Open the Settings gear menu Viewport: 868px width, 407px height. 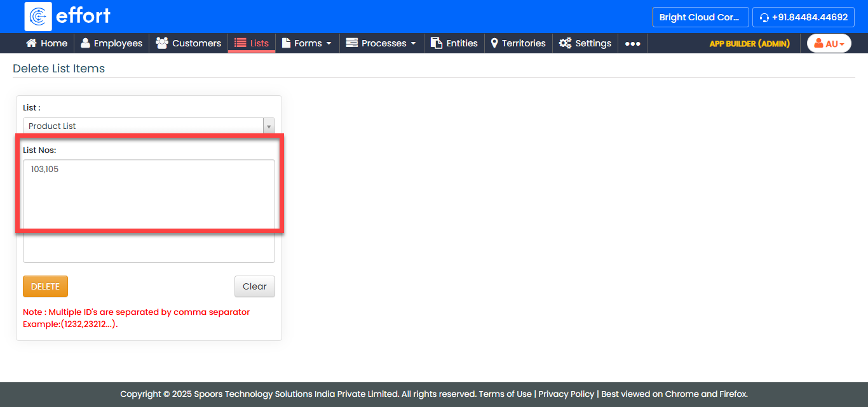585,43
